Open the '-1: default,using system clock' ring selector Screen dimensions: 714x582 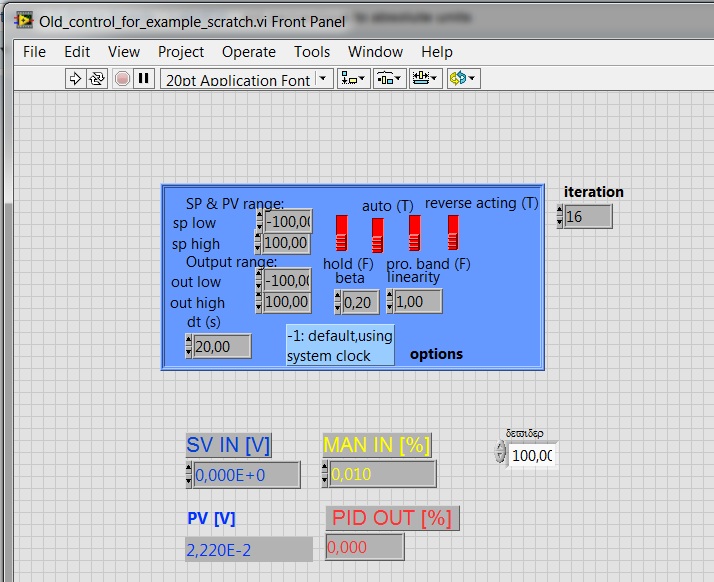[x=340, y=346]
